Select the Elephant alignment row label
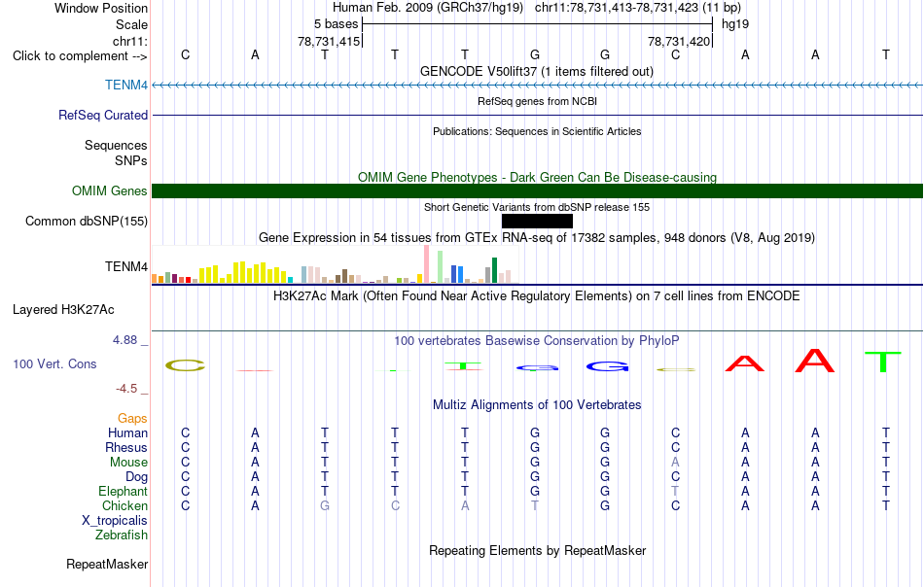Image resolution: width=924 pixels, height=587 pixels. click(x=124, y=492)
